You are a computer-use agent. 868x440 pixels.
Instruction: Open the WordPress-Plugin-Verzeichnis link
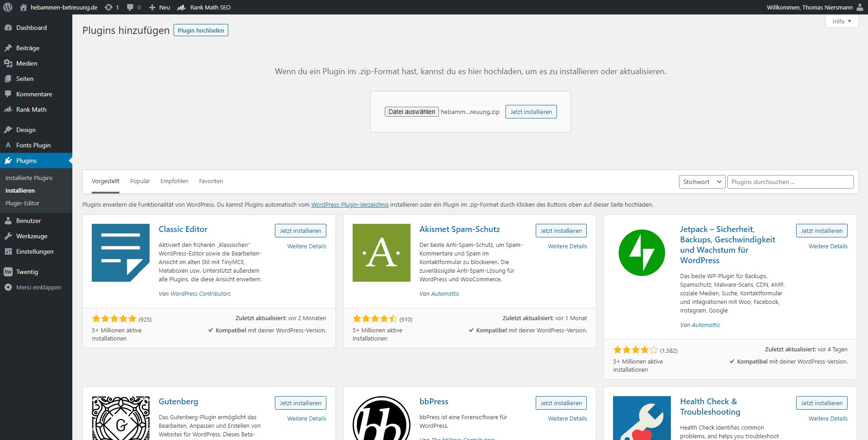click(349, 205)
